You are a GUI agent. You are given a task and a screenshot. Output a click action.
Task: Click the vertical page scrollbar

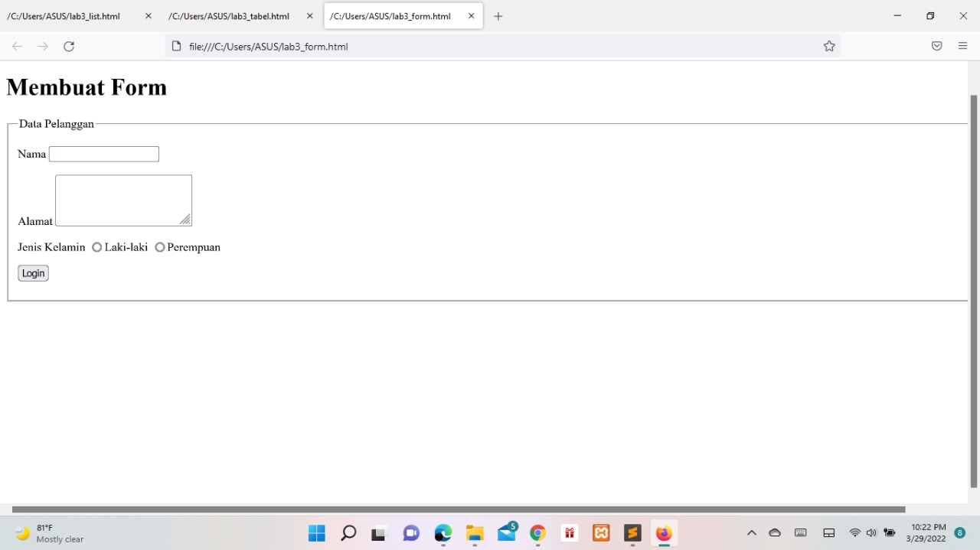coord(974,291)
